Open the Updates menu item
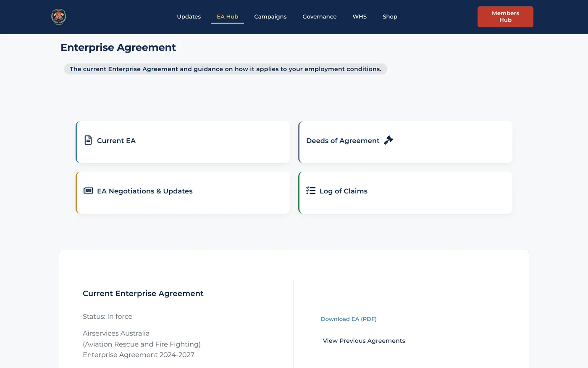Screen dimensions: 588x368 point(189,17)
